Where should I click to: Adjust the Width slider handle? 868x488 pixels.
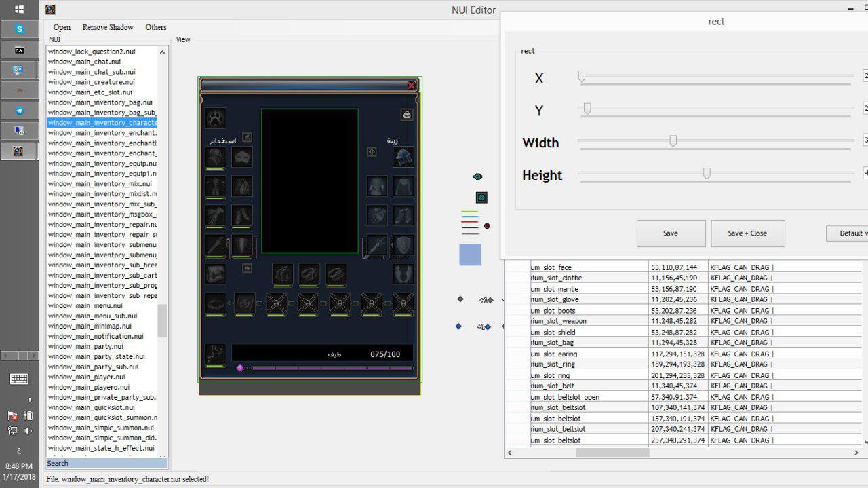pos(673,140)
